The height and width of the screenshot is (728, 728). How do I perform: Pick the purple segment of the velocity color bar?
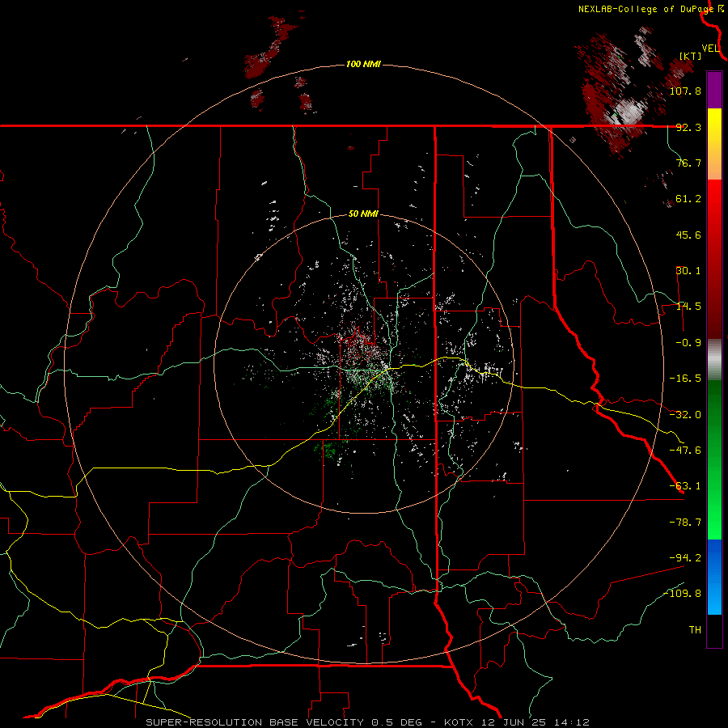coord(714,90)
